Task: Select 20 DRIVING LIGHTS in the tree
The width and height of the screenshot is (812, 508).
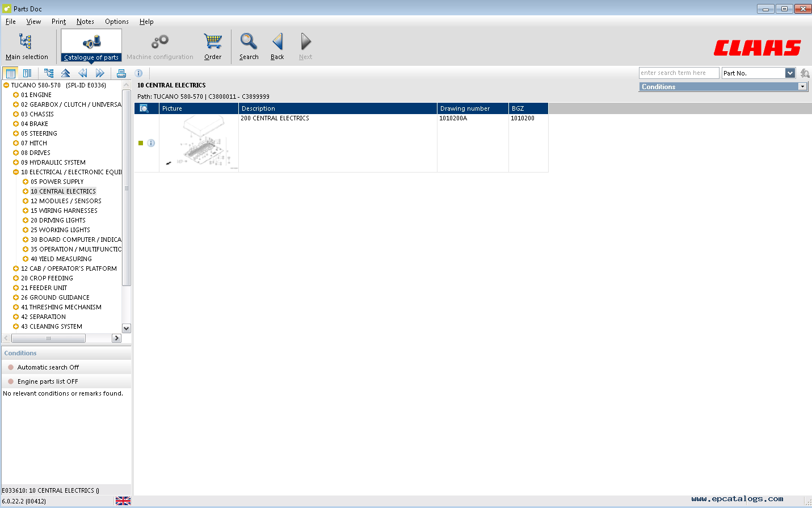Action: 58,220
